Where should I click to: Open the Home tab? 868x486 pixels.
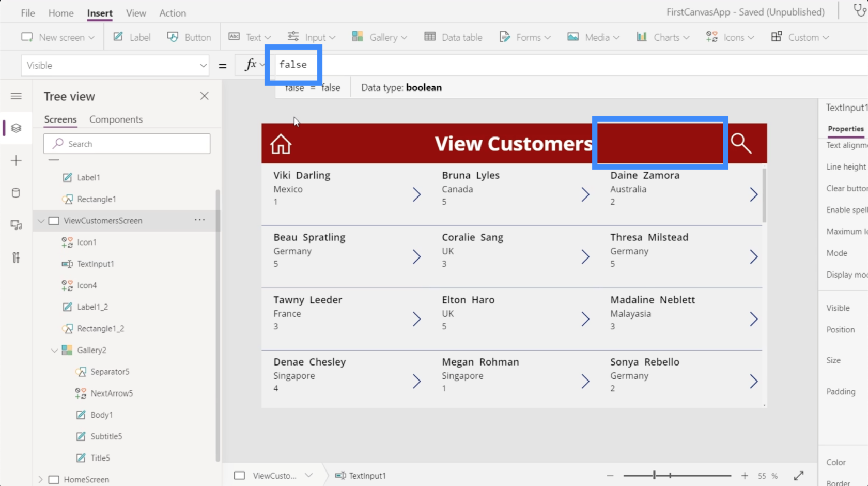coord(61,13)
